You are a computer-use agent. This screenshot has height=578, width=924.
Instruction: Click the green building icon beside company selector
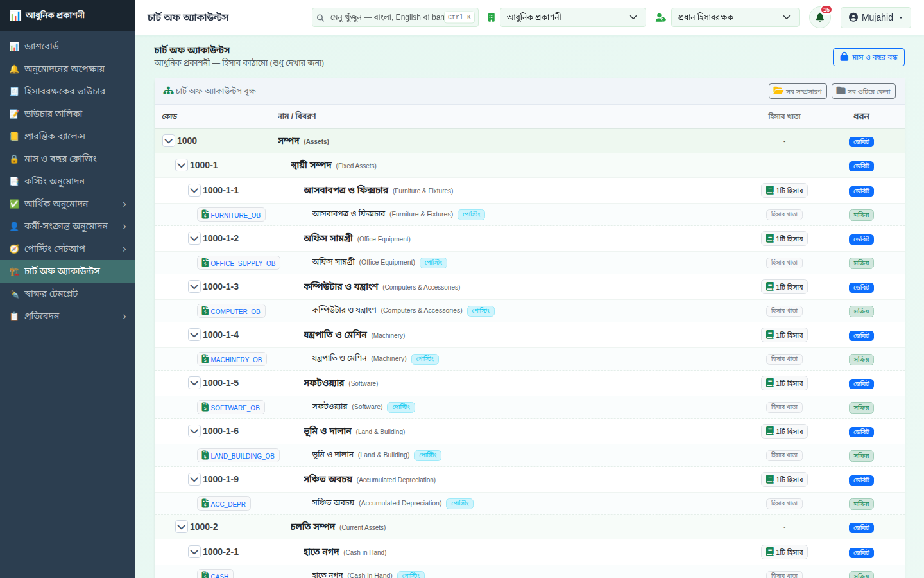tap(491, 17)
